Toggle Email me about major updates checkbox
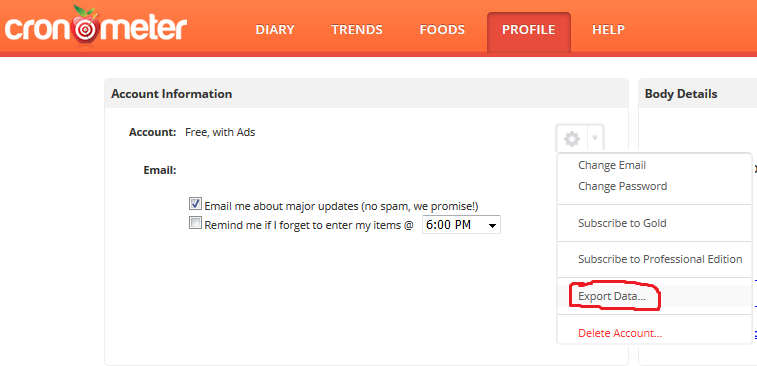The height and width of the screenshot is (366, 757). click(195, 204)
